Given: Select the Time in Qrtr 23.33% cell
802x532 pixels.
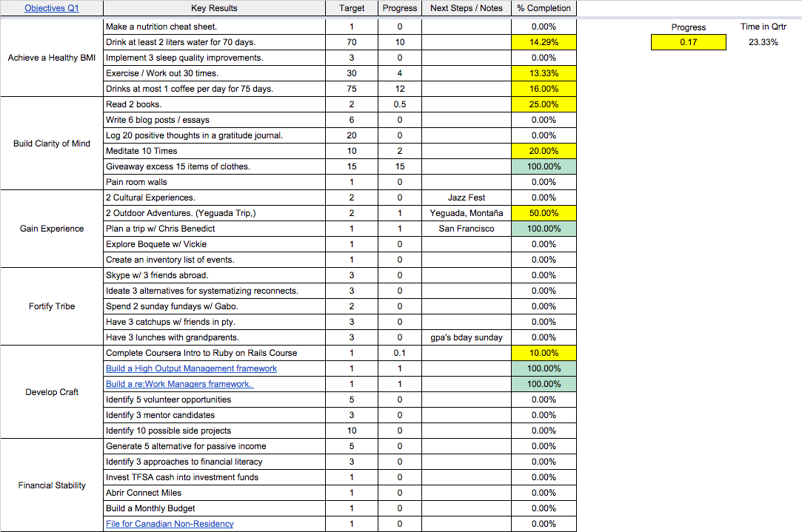Looking at the screenshot, I should click(x=763, y=42).
